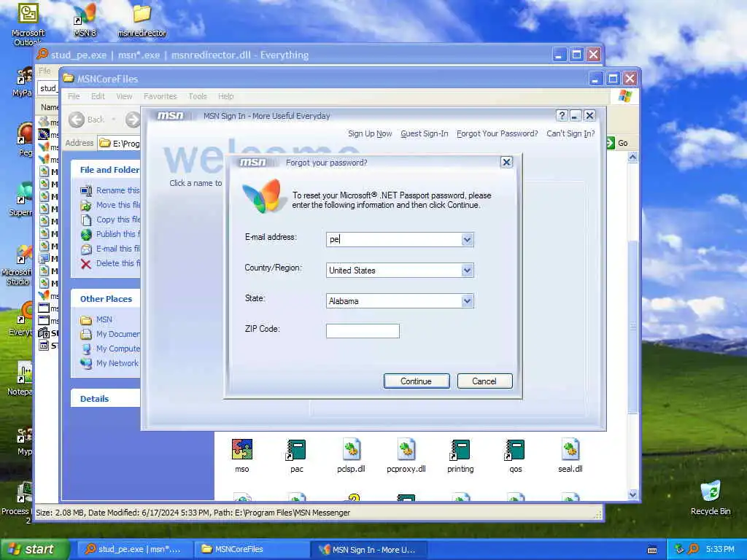Viewport: 747px width, 560px height.
Task: Click the Guest Sign-In link
Action: [x=425, y=134]
